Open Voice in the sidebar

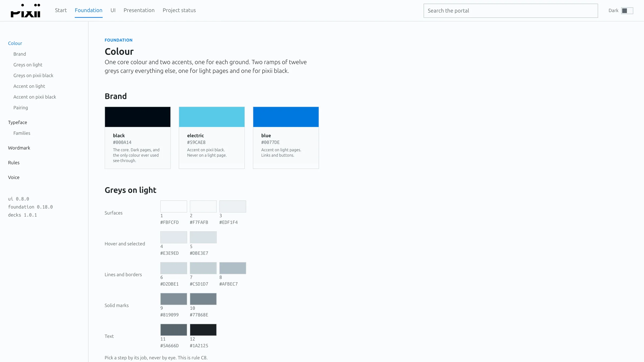point(14,177)
